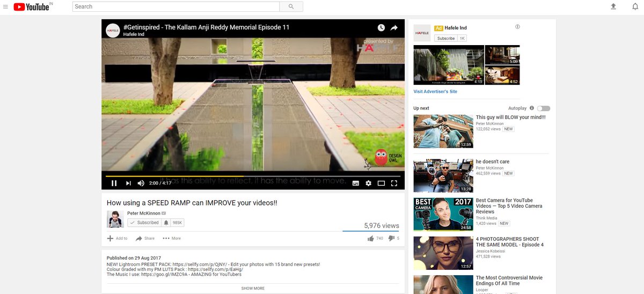Click in the Search input field
This screenshot has width=644, height=294.
176,6
